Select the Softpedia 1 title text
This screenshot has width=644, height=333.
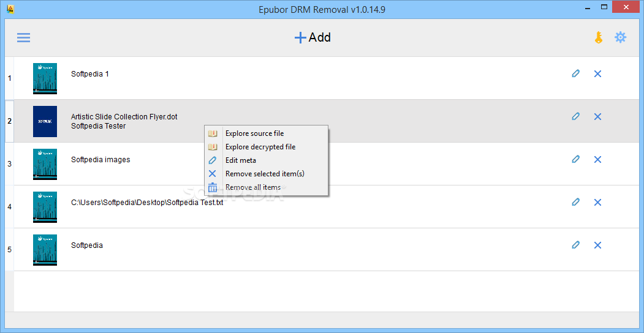click(x=90, y=74)
